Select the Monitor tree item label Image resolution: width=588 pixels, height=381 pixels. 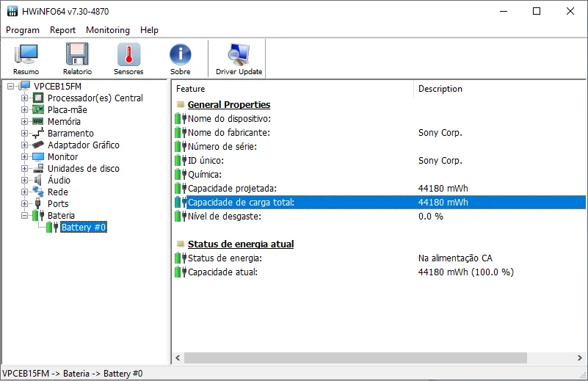(x=62, y=157)
